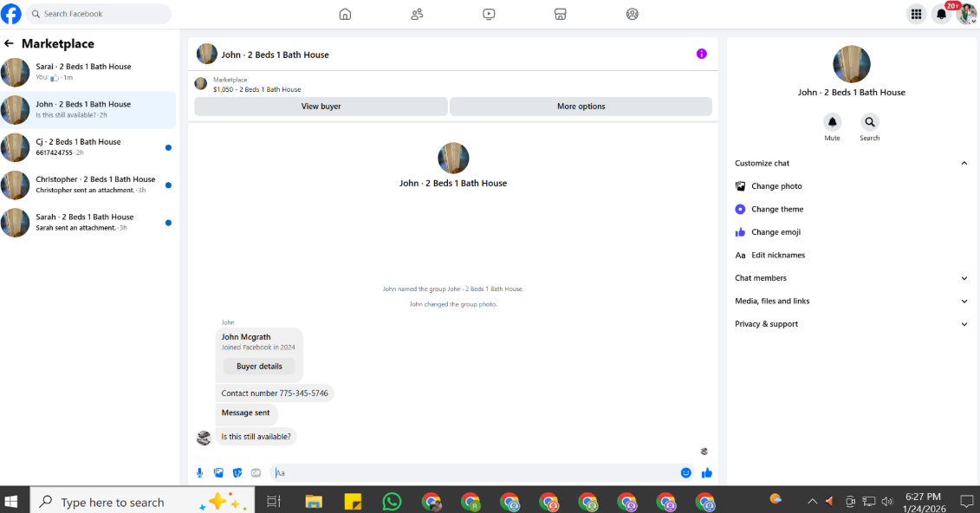Open Sticky Notes from the taskbar

point(353,502)
